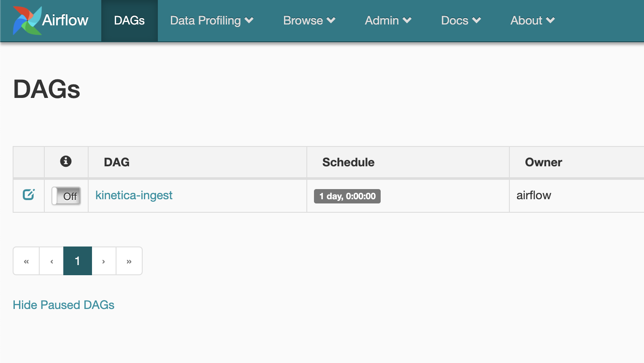This screenshot has width=644, height=363.
Task: Toggle the kinetica-ingest DAG on
Action: pyautogui.click(x=66, y=196)
